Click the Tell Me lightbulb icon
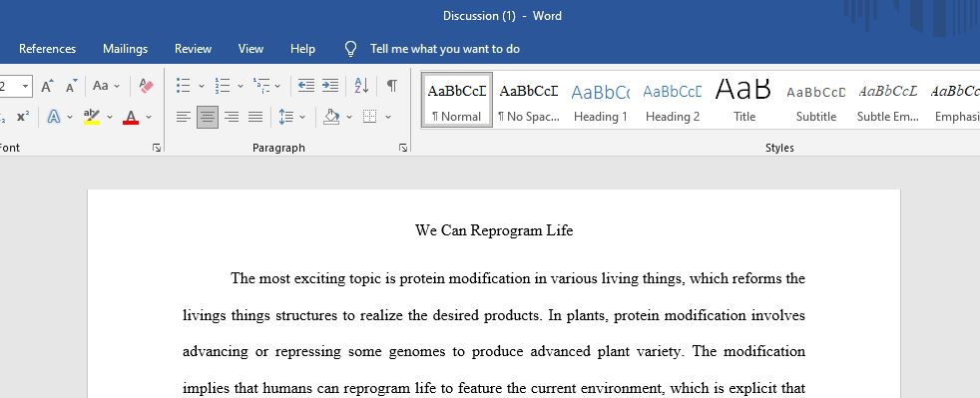This screenshot has height=398, width=980. (351, 49)
